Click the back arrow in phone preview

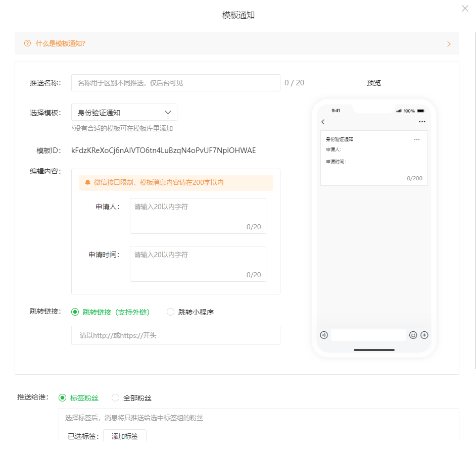pyautogui.click(x=323, y=122)
